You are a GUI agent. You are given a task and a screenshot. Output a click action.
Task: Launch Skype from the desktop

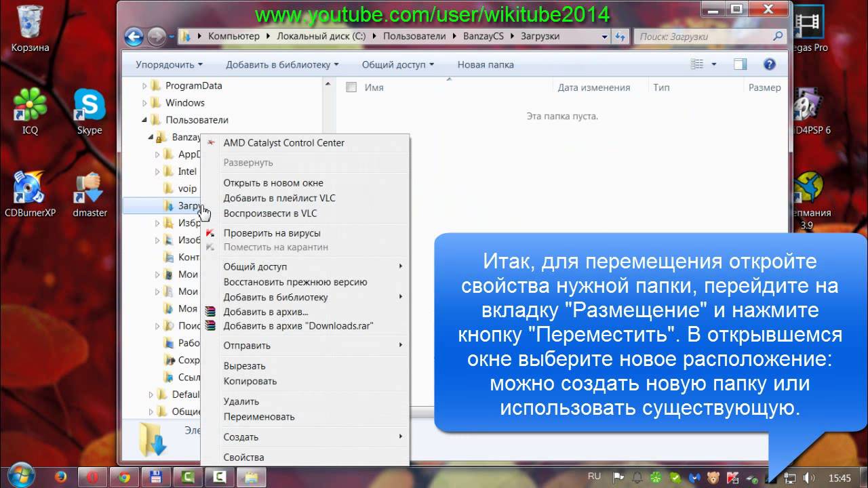coord(90,112)
